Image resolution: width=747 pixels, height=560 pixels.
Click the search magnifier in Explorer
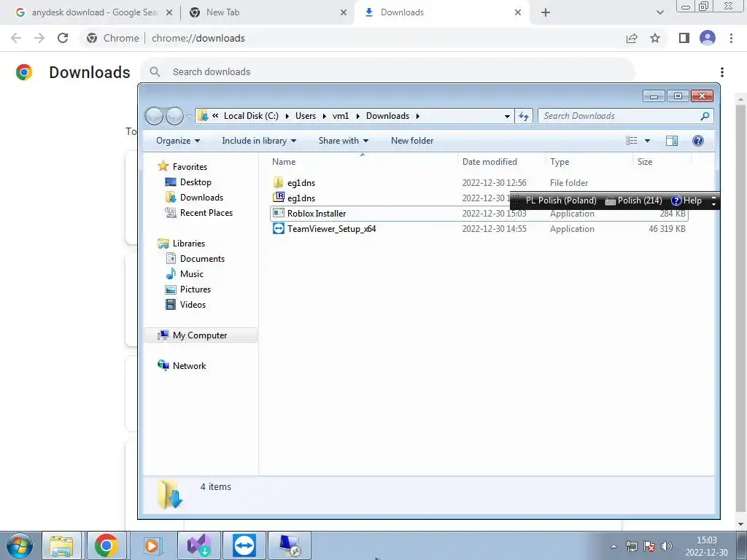(x=705, y=116)
